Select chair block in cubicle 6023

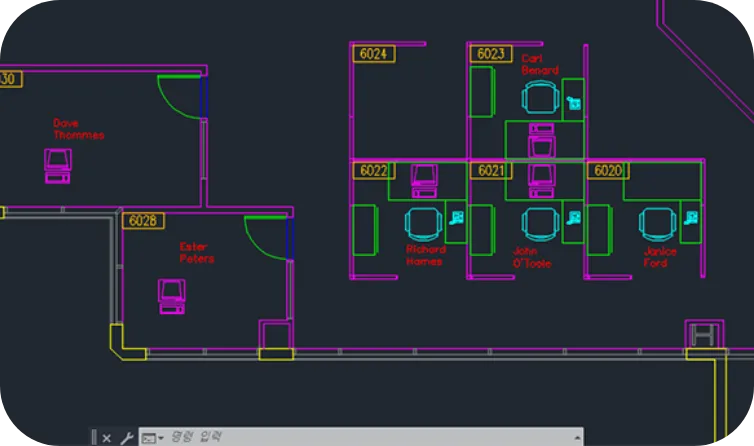(540, 98)
